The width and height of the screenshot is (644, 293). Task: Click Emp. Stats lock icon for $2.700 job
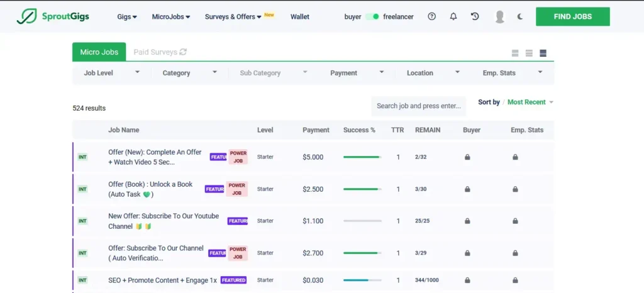pos(515,253)
